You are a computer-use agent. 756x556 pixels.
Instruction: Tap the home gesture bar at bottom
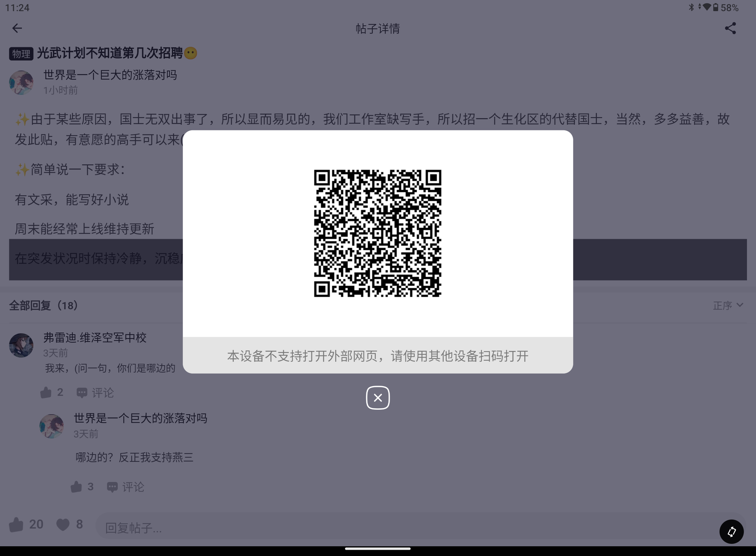click(x=378, y=549)
